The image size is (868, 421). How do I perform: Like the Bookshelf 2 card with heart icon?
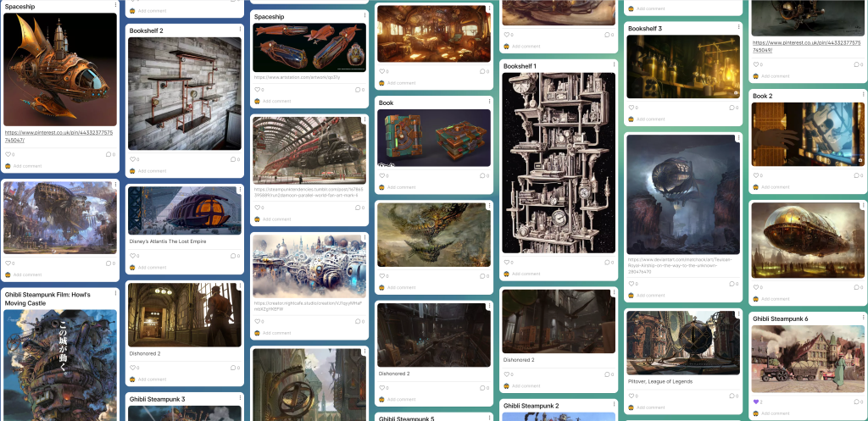point(133,159)
